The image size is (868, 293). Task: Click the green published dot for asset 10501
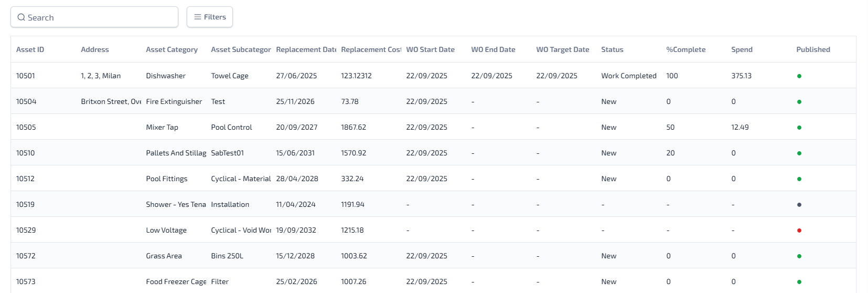(x=799, y=76)
